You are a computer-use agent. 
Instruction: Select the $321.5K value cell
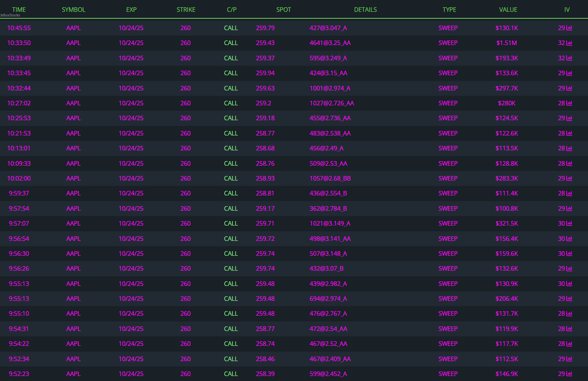[507, 224]
